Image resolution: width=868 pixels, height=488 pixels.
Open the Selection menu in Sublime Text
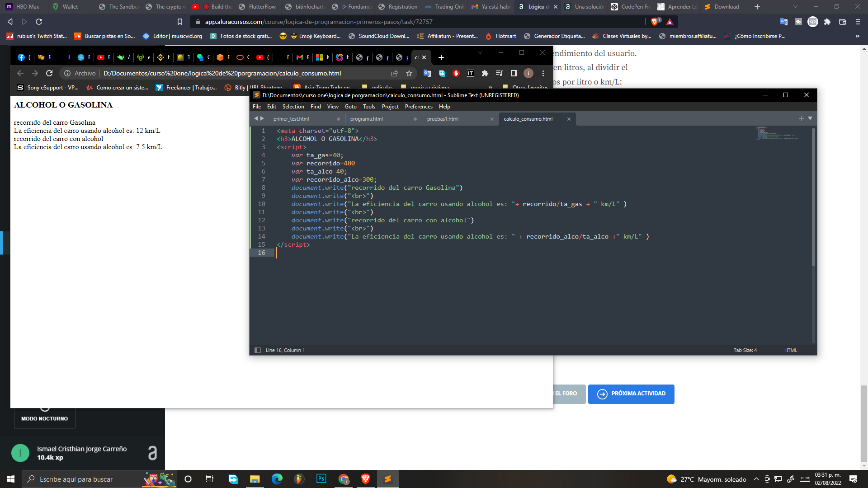click(x=293, y=107)
